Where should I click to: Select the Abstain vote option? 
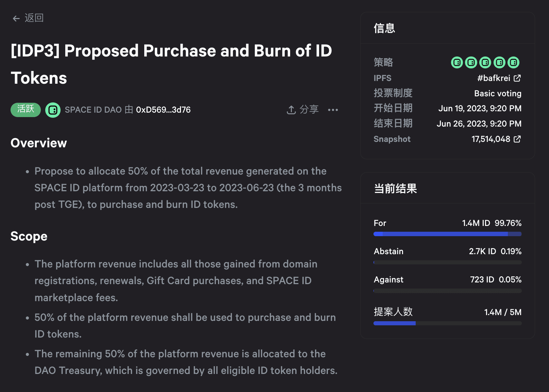447,251
